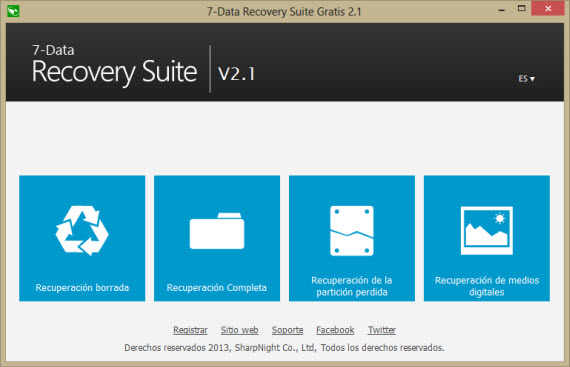570x367 pixels.
Task: Click the landscape photo media icon
Action: [x=487, y=231]
